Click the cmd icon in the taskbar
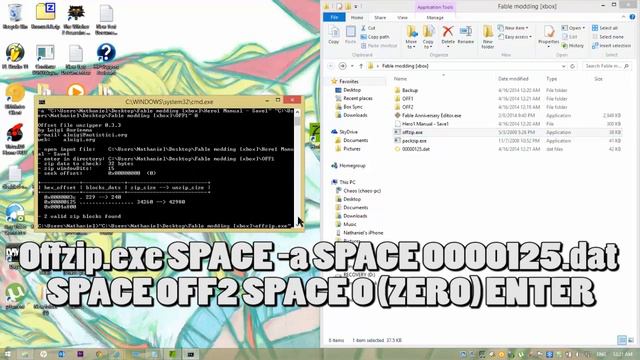This screenshot has height=360, width=640. click(190, 354)
